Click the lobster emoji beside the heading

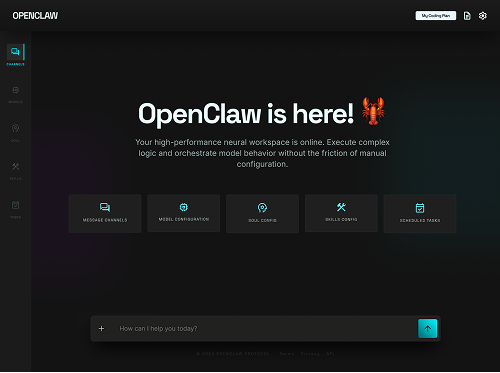point(373,111)
